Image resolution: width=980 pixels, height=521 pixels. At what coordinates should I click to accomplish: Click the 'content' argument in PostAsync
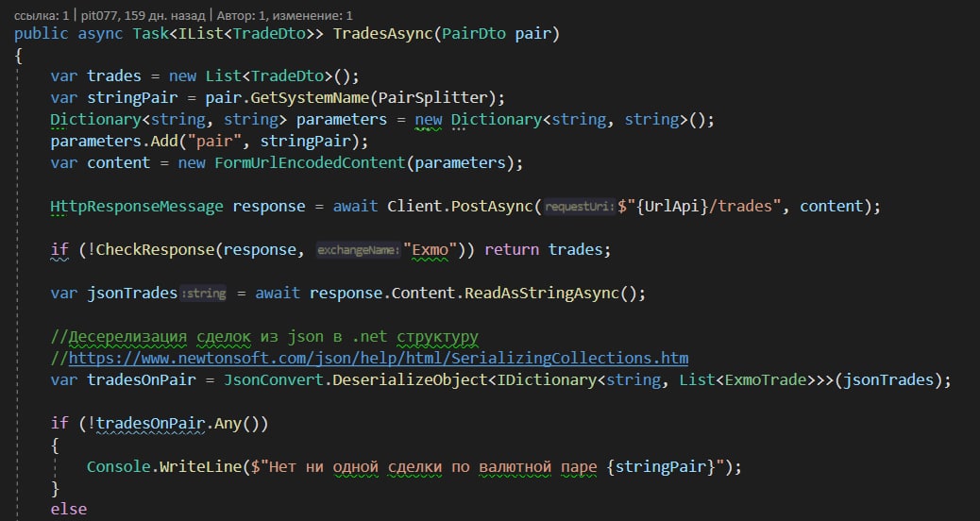point(831,207)
